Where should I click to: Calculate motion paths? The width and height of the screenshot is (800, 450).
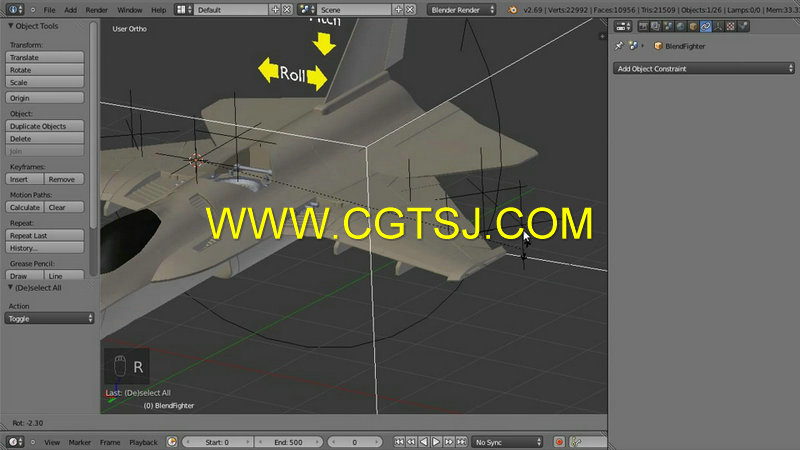tap(24, 208)
